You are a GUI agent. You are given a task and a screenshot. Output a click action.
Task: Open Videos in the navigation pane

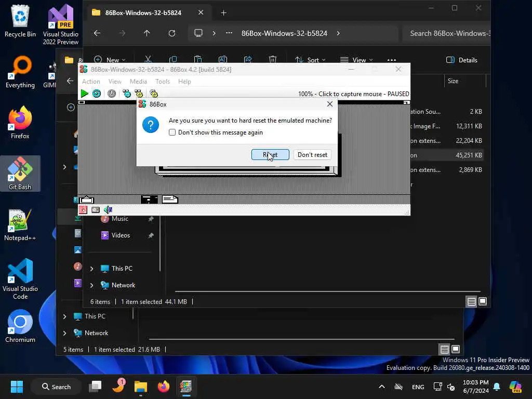click(x=121, y=235)
